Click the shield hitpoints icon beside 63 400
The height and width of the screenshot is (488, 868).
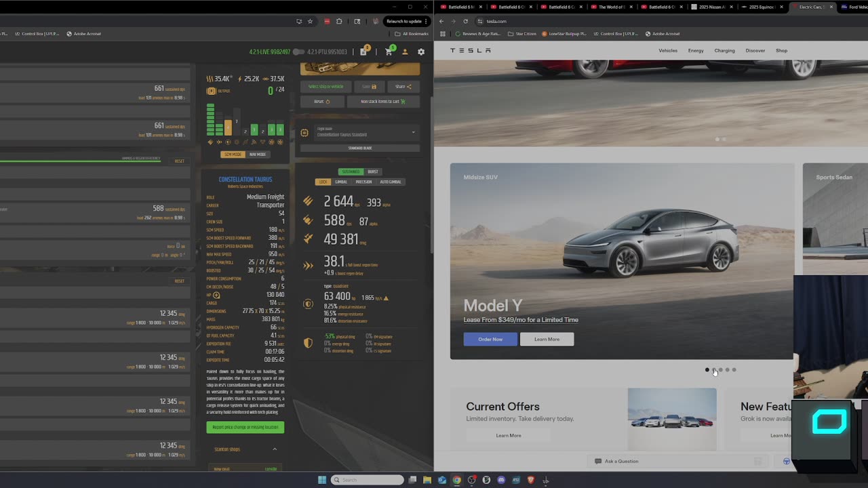pos(308,304)
